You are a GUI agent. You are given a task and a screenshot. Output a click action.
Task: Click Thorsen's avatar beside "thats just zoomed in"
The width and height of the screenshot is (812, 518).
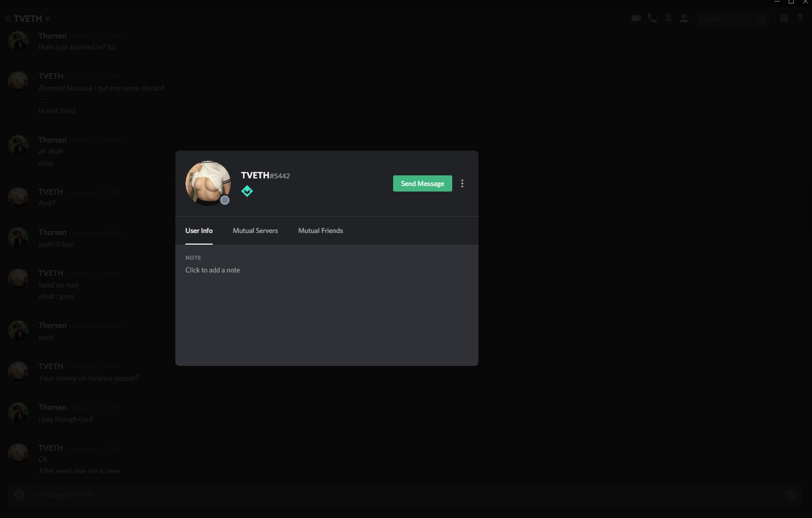click(x=18, y=41)
